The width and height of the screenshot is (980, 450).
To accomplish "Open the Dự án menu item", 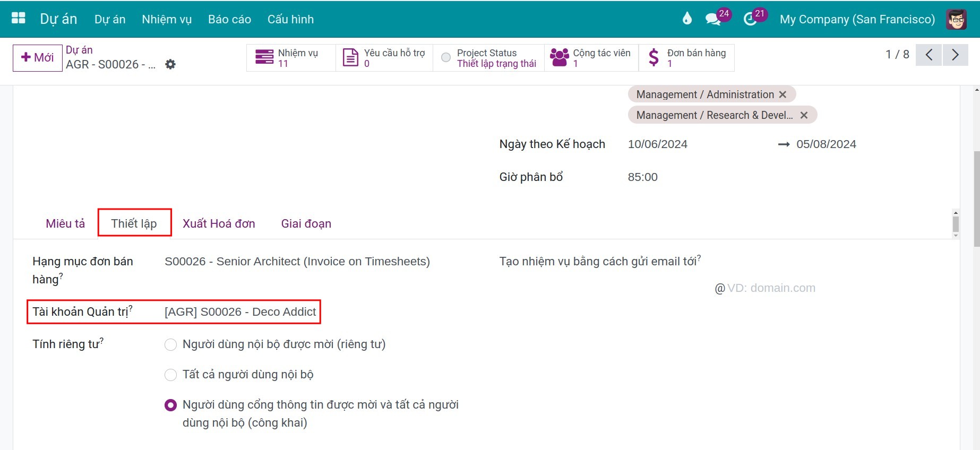I will tap(110, 19).
